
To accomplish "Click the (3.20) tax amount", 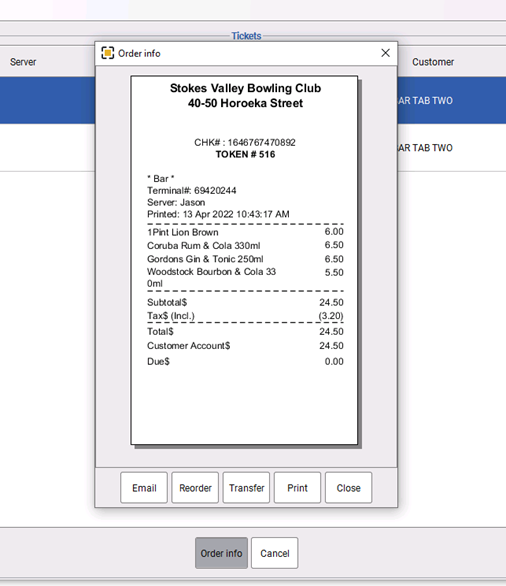I will click(x=331, y=316).
